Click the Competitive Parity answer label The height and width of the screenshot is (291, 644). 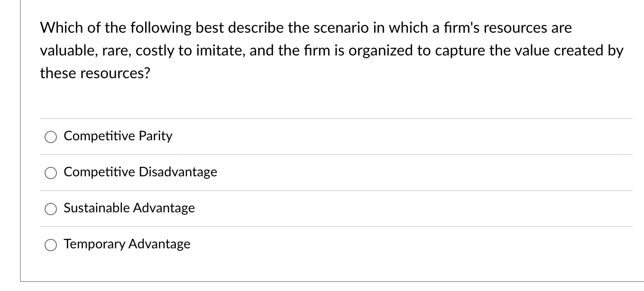point(118,136)
